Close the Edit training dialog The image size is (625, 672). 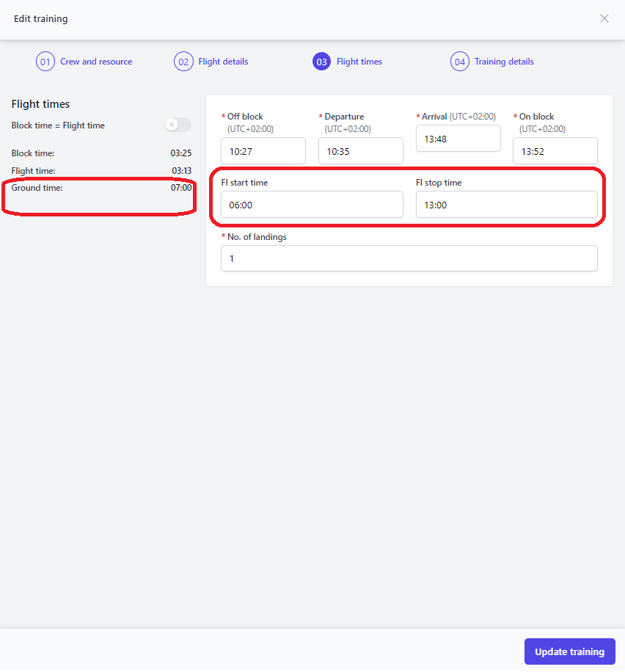(x=604, y=18)
